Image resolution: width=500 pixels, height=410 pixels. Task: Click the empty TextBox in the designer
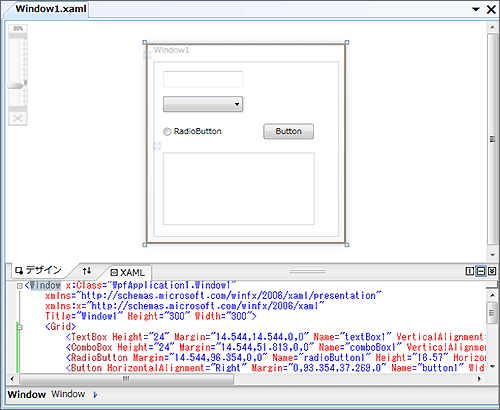tap(203, 79)
